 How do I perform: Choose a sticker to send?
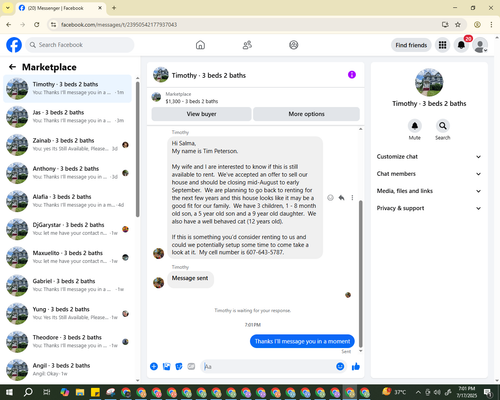(179, 366)
